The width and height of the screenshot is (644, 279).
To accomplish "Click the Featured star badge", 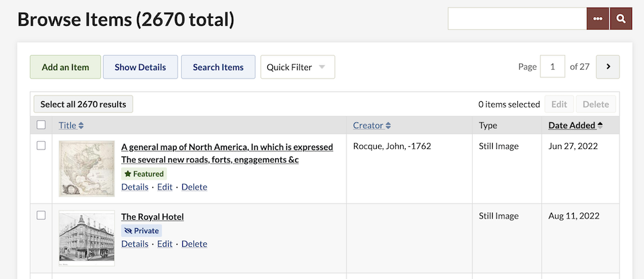I will (x=144, y=174).
